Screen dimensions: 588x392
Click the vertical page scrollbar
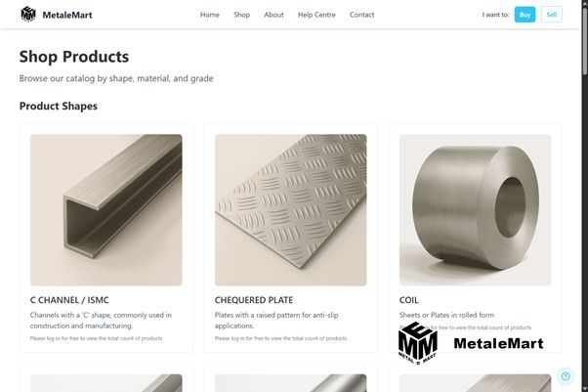(585, 196)
